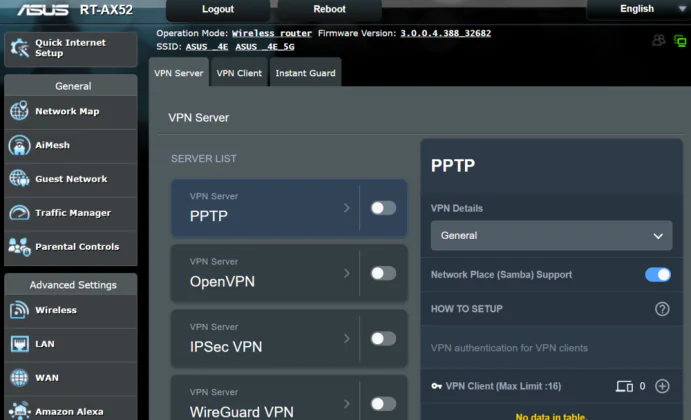
Task: Open Network Map menu item
Action: pos(71,112)
